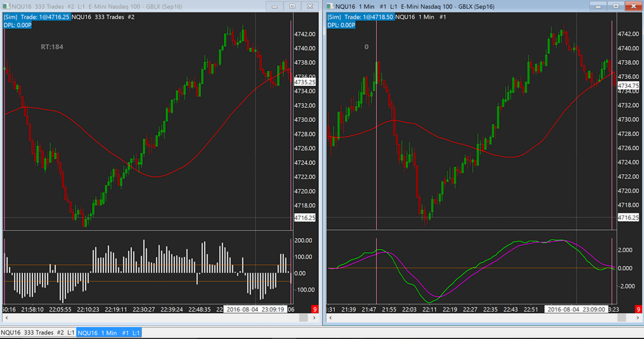Click the 2016-08-04 23:09:00 time label
This screenshot has width=644, height=339.
(577, 309)
